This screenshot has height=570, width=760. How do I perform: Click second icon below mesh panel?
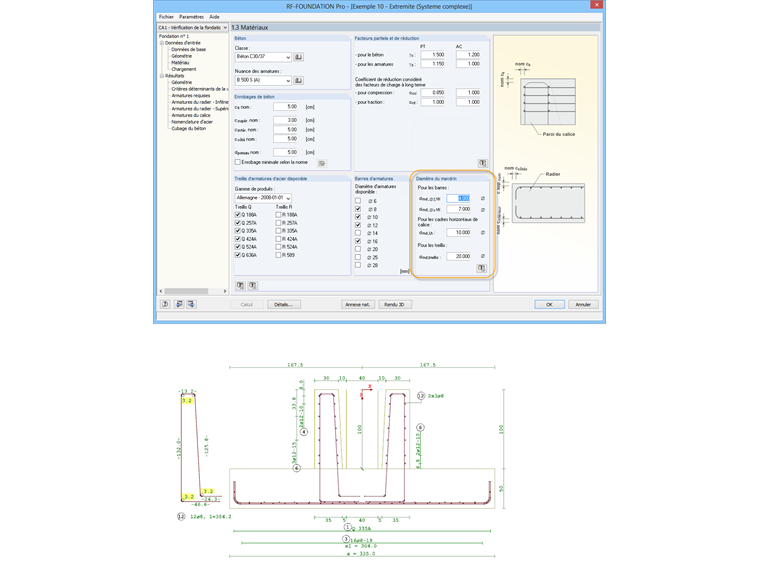253,285
